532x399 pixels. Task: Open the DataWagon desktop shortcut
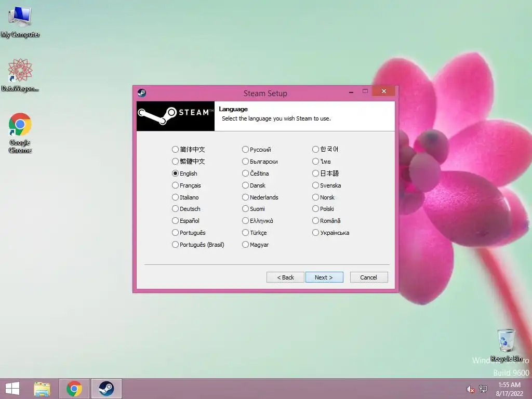tap(20, 75)
